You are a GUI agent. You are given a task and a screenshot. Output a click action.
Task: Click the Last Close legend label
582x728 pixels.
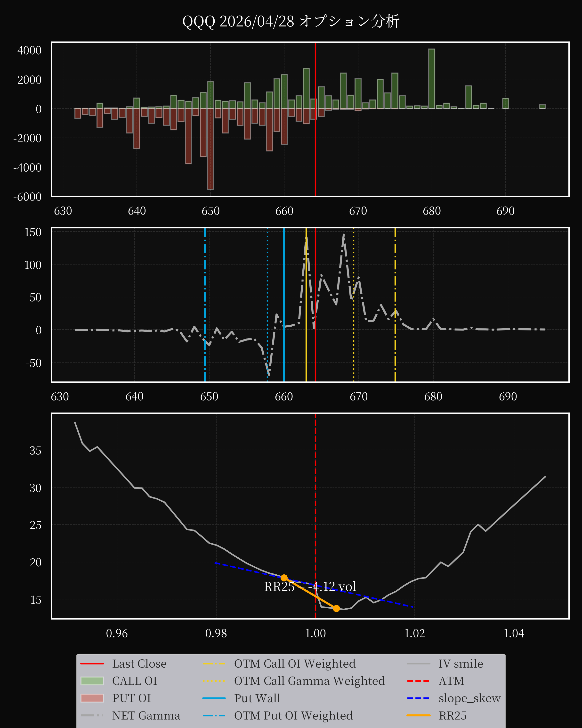point(139,664)
